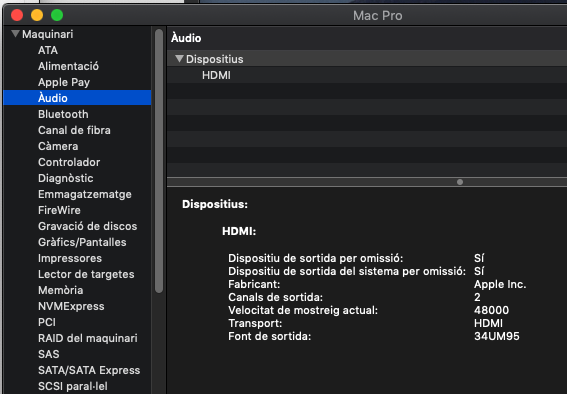Click the yellow minimize window button

point(37,15)
